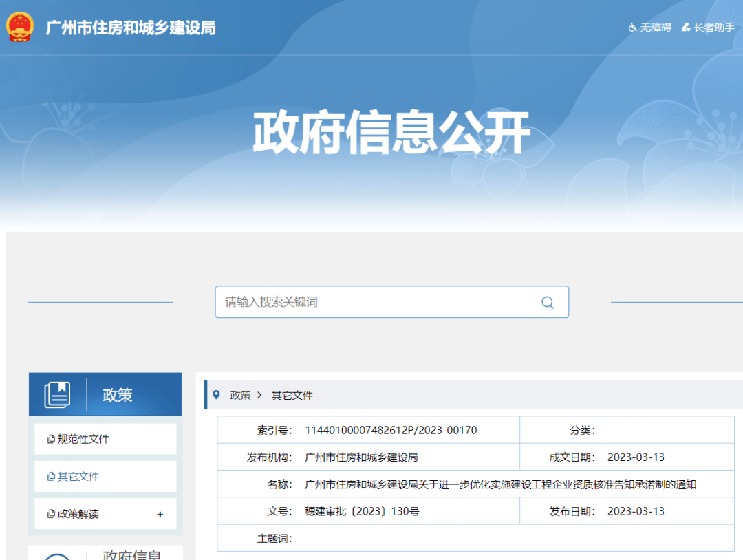Click file icon beside 政策解读
This screenshot has height=560, width=743.
pos(51,514)
